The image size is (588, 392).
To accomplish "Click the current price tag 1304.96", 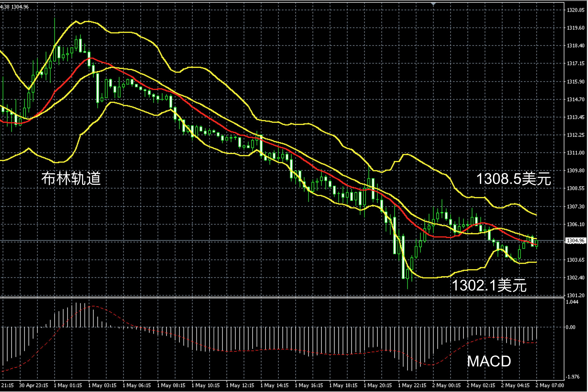I will [x=576, y=240].
